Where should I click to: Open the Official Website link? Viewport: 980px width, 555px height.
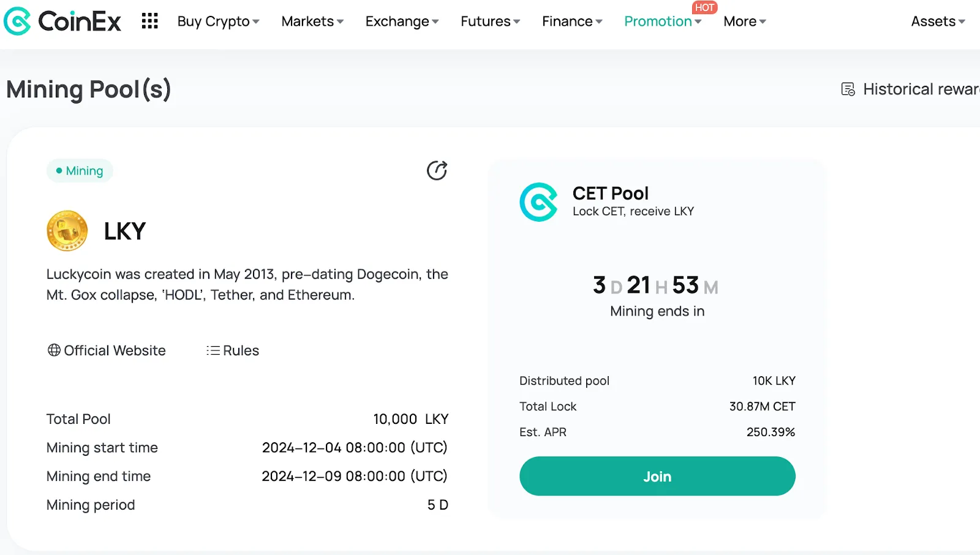coord(107,350)
